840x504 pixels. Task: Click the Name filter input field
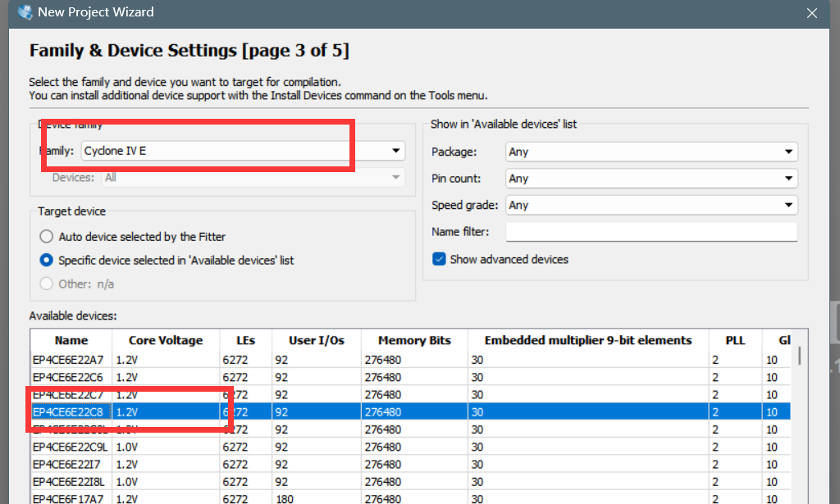(x=651, y=232)
